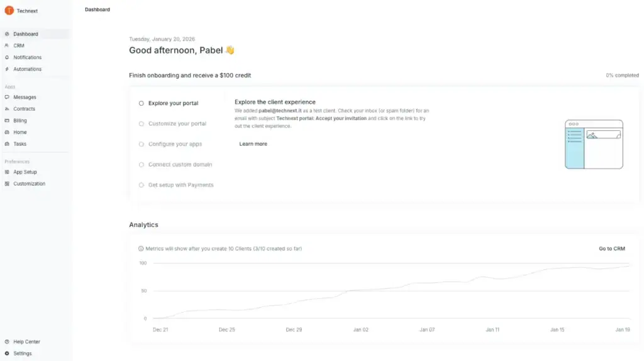The image size is (644, 361).
Task: Click the Messages chat bubble icon
Action: [7, 97]
